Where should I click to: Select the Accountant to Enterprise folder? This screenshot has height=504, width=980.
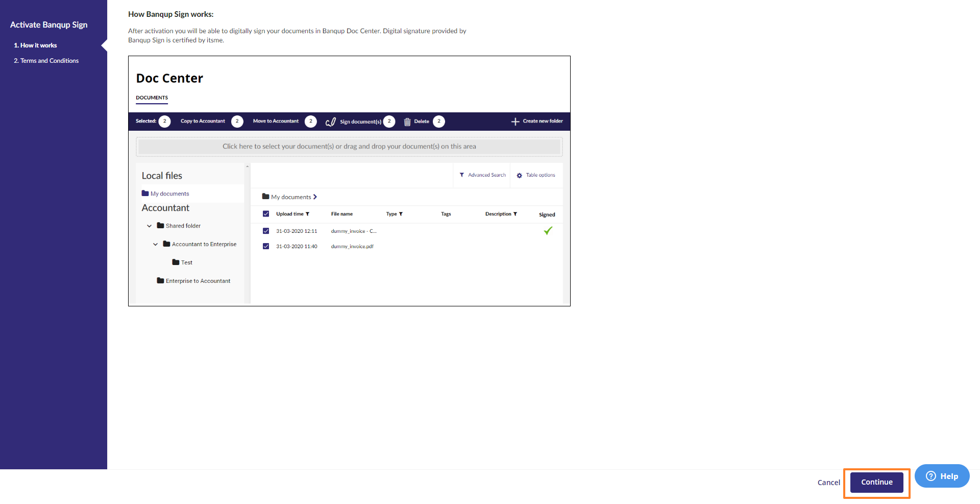click(204, 244)
